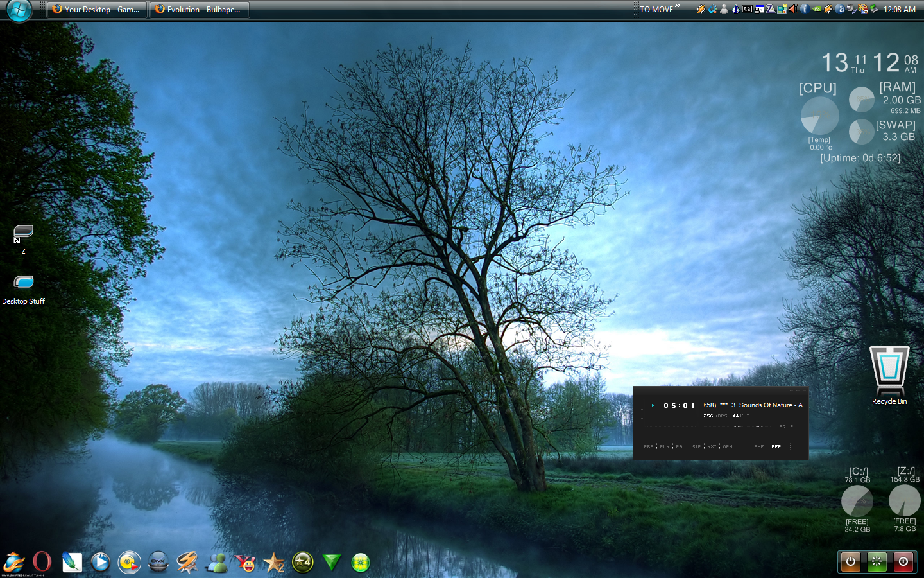
Task: Open the yellow disc DVD player dock icon
Action: pos(129,562)
